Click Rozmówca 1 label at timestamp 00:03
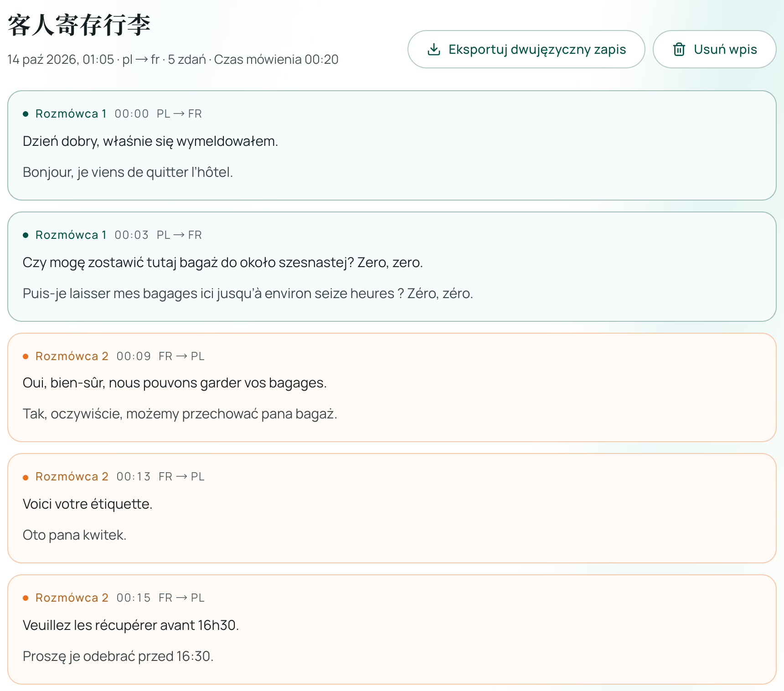Viewport: 784px width, 691px height. click(x=71, y=235)
